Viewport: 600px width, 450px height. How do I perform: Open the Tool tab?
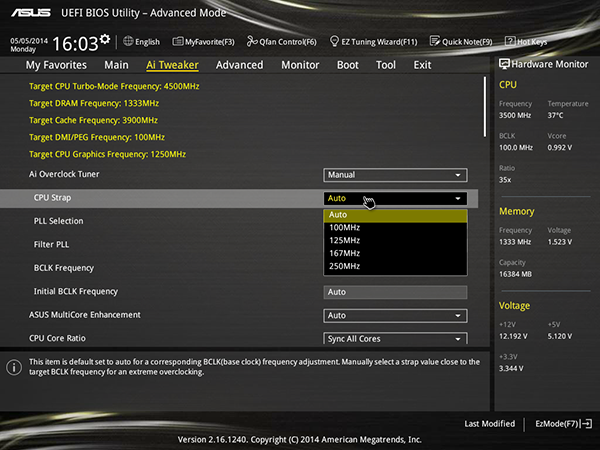386,65
